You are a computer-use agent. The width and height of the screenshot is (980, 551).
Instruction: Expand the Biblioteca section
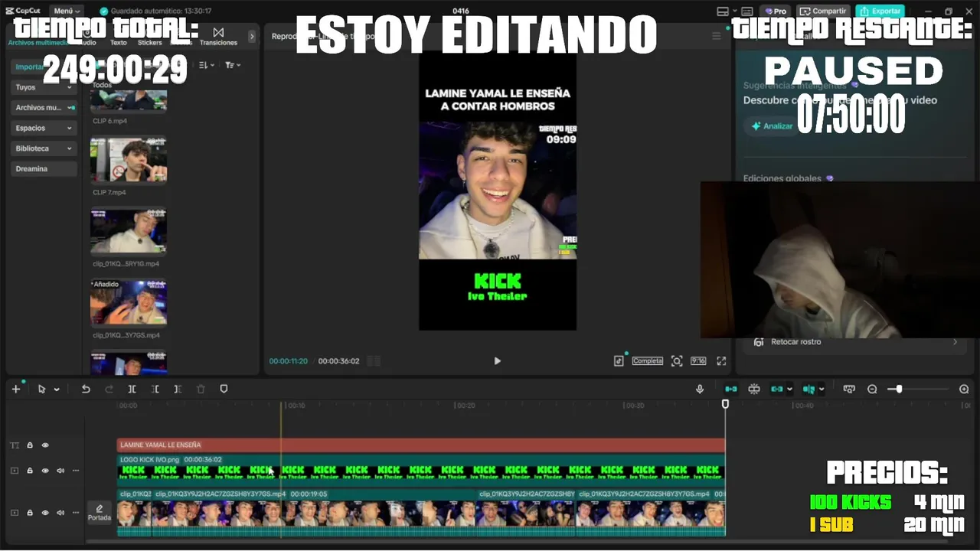pos(44,148)
